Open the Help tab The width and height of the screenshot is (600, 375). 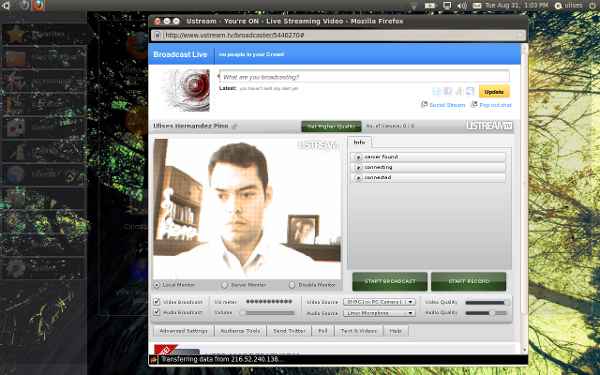[x=396, y=331]
